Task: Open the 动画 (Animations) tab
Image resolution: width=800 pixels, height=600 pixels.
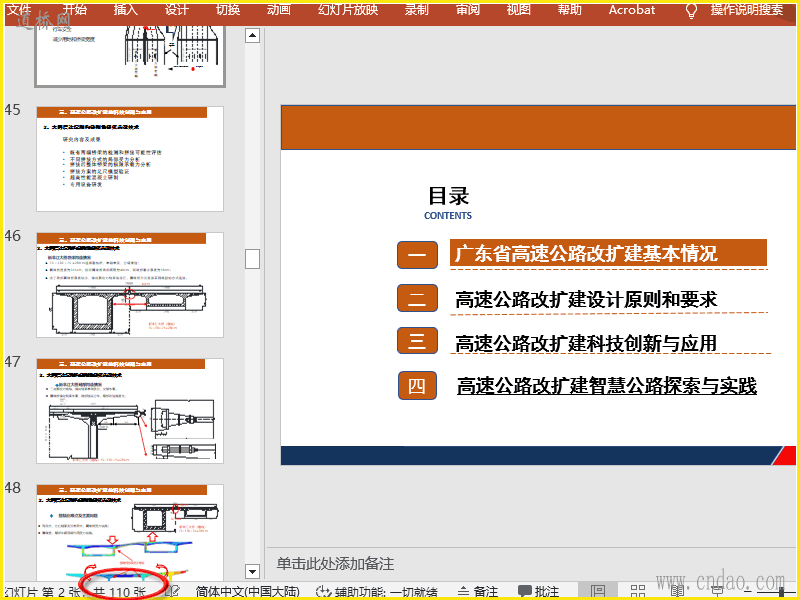Action: 279,9
